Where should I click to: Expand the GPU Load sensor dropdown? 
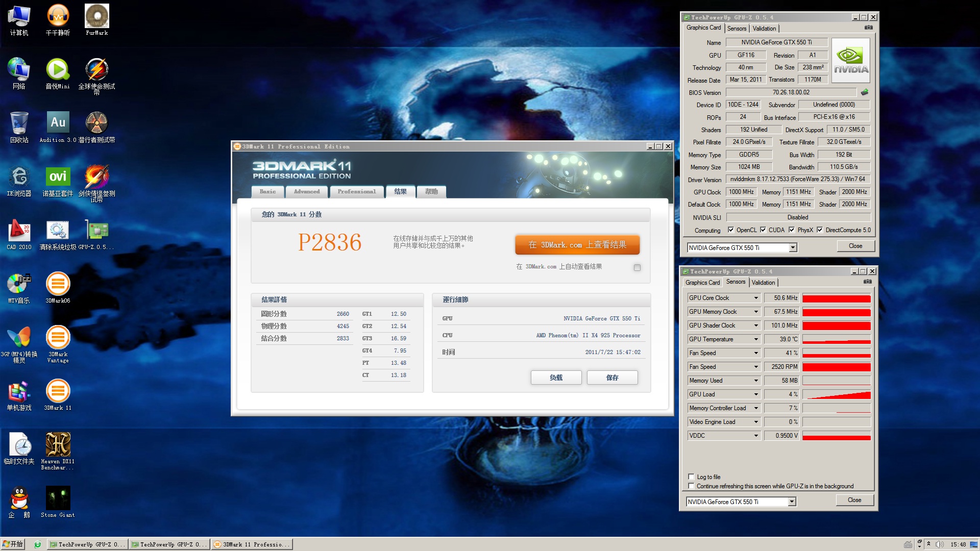756,394
